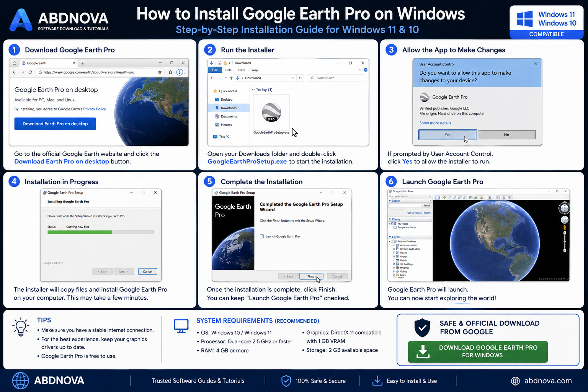Open address bar dropdown in Downloads window
Screen dimensions: 588x392
click(x=293, y=78)
